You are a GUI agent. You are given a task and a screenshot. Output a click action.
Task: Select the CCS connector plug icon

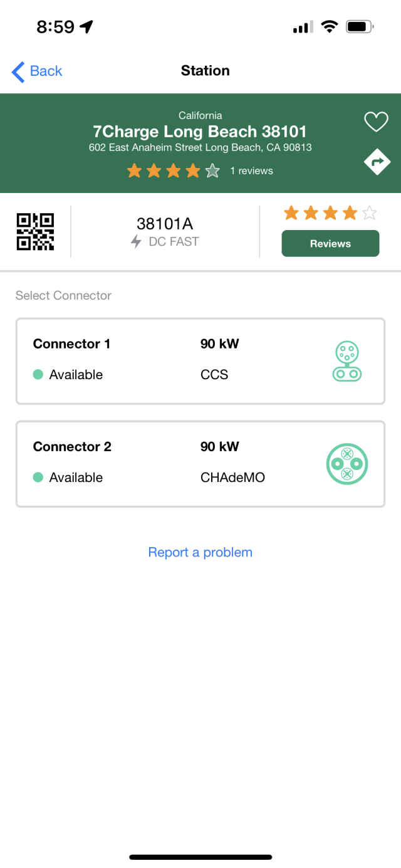[347, 360]
